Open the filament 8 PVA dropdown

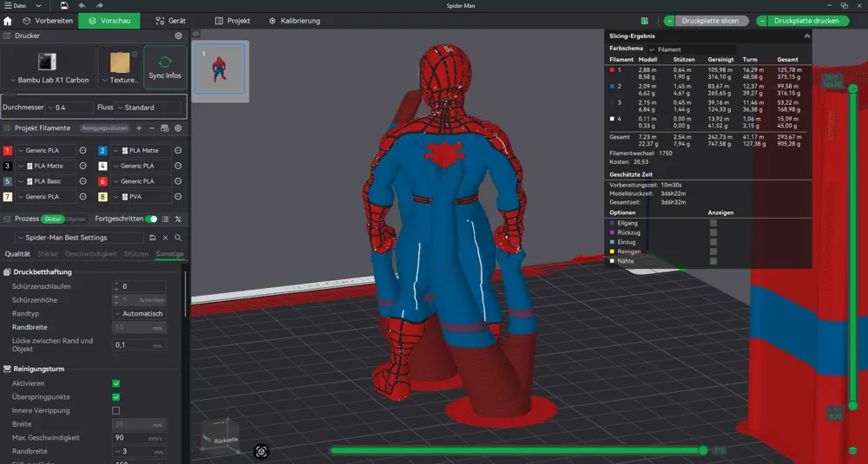coord(141,197)
